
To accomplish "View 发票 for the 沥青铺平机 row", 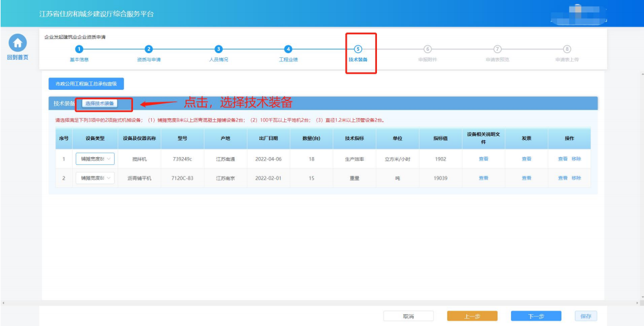I will tap(526, 178).
